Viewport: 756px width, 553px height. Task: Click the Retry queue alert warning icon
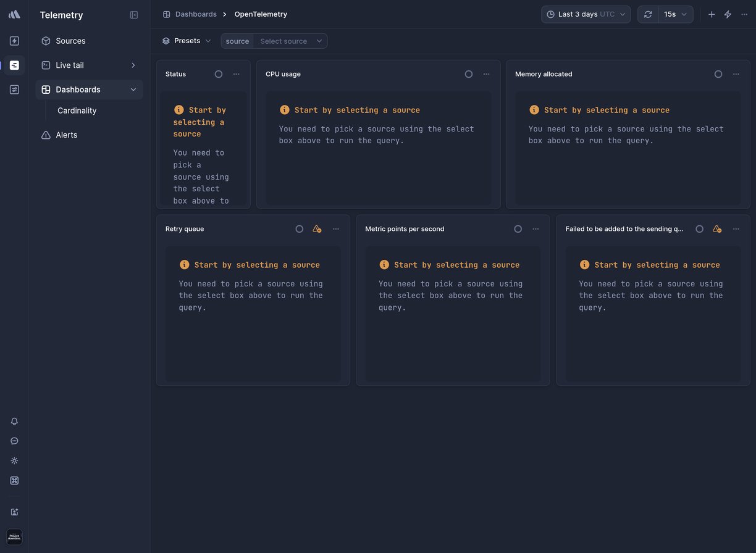(x=317, y=229)
